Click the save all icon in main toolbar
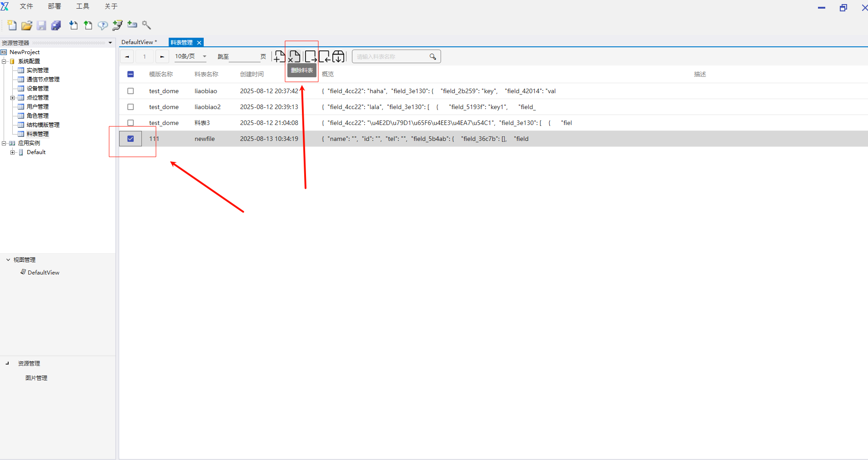Image resolution: width=868 pixels, height=460 pixels. pyautogui.click(x=56, y=25)
